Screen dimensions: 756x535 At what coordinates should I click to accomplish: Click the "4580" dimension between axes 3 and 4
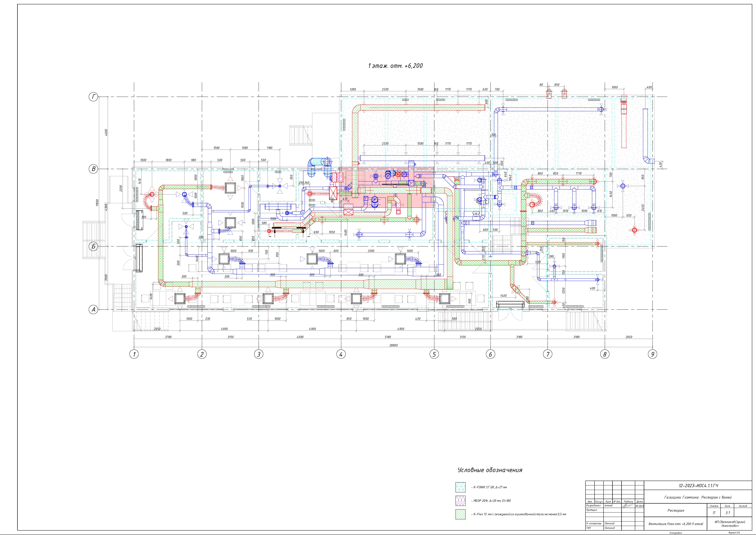300,337
